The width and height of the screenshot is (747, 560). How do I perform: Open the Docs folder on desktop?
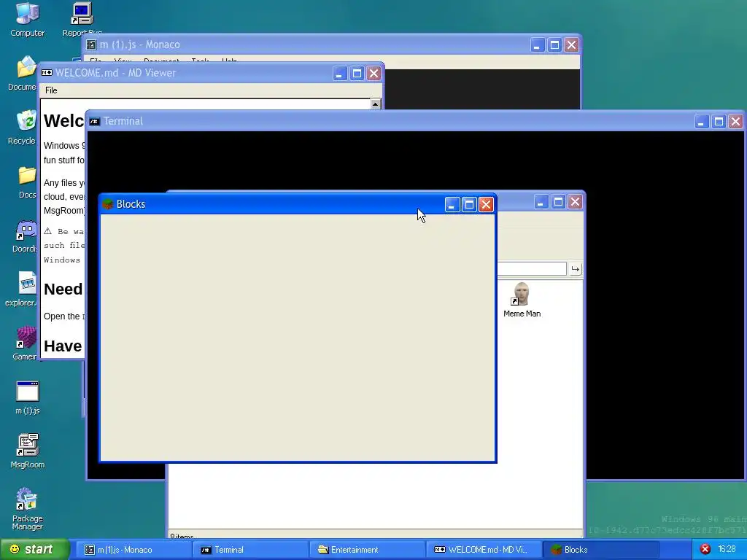[x=27, y=182]
